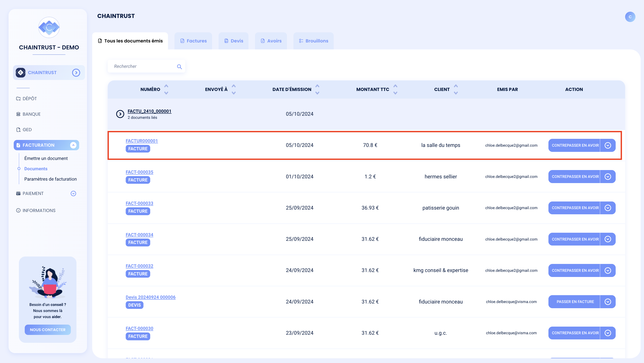Collapse the FACTURATION section
Image resolution: width=644 pixels, height=363 pixels.
73,145
